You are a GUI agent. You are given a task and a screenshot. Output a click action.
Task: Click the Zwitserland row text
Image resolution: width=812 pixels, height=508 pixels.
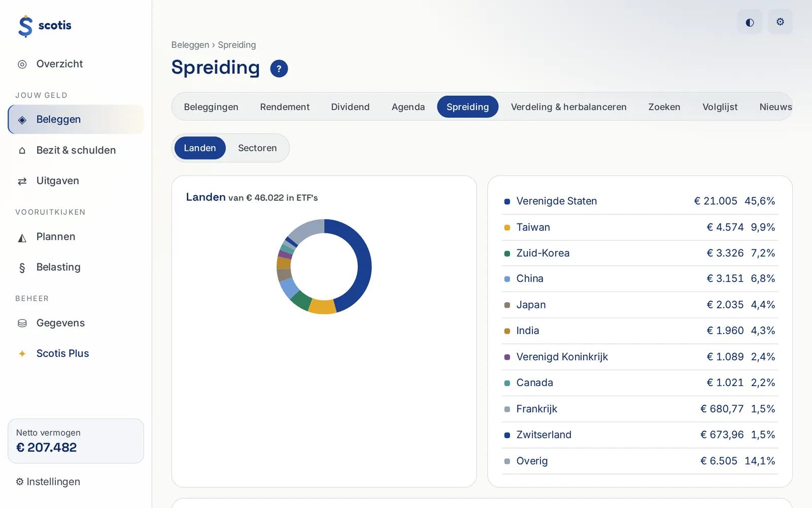tap(544, 435)
